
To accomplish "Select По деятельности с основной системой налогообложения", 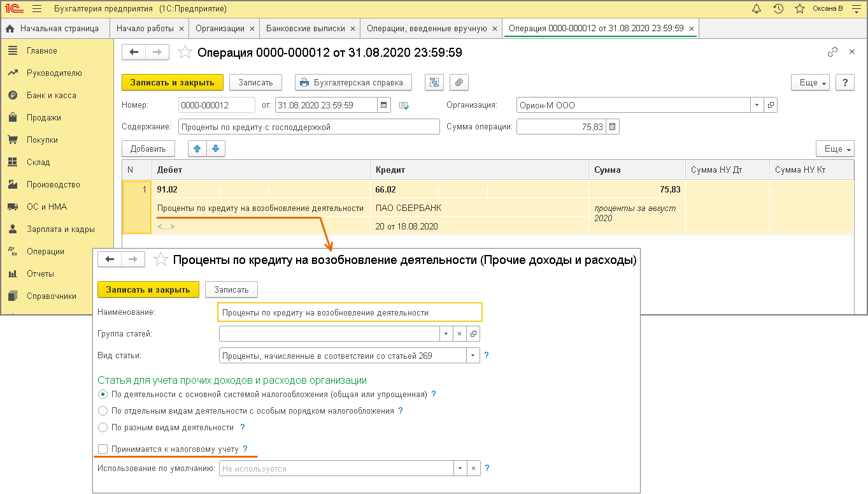I will pos(103,395).
